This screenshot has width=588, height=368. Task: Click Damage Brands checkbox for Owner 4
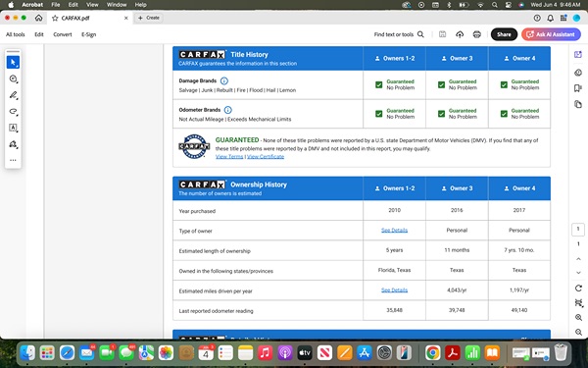coord(504,84)
